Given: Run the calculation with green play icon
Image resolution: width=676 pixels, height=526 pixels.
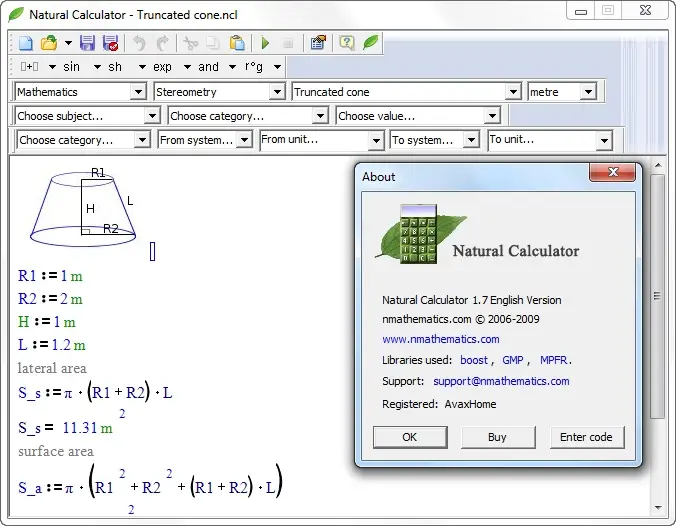Looking at the screenshot, I should point(265,43).
